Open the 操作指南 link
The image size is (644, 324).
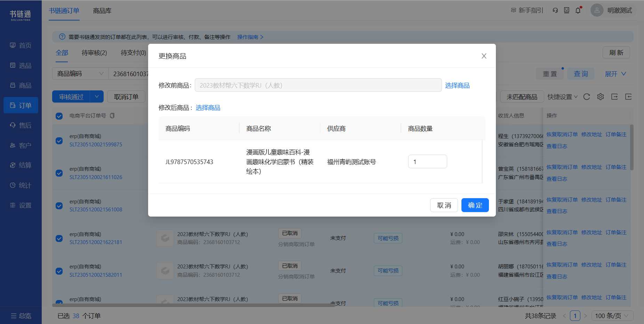250,37
